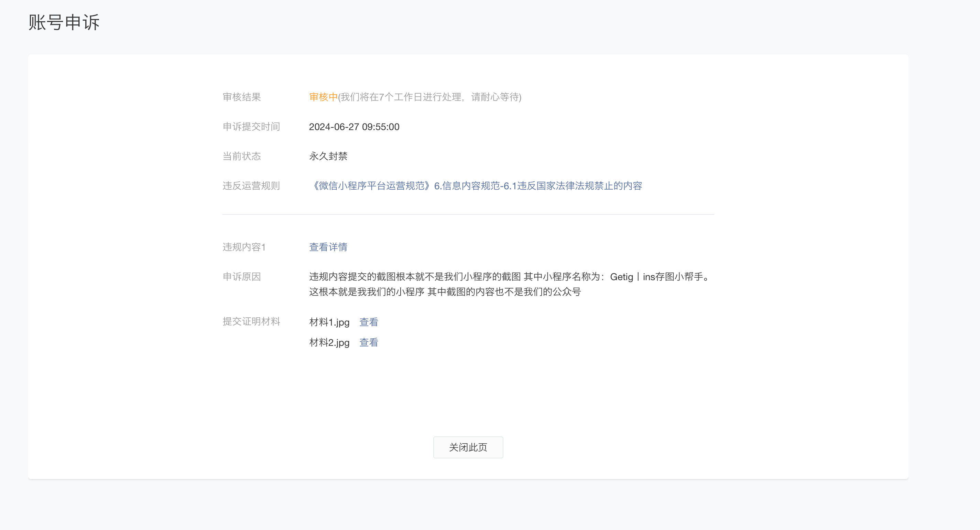980x530 pixels.
Task: Click the 违规内容1 field label
Action: point(244,247)
